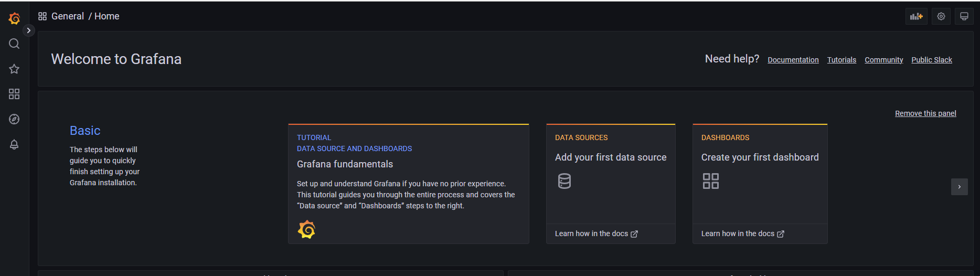Click the Grafana logo in tutorial card
Screen dimensions: 980x276
click(307, 230)
